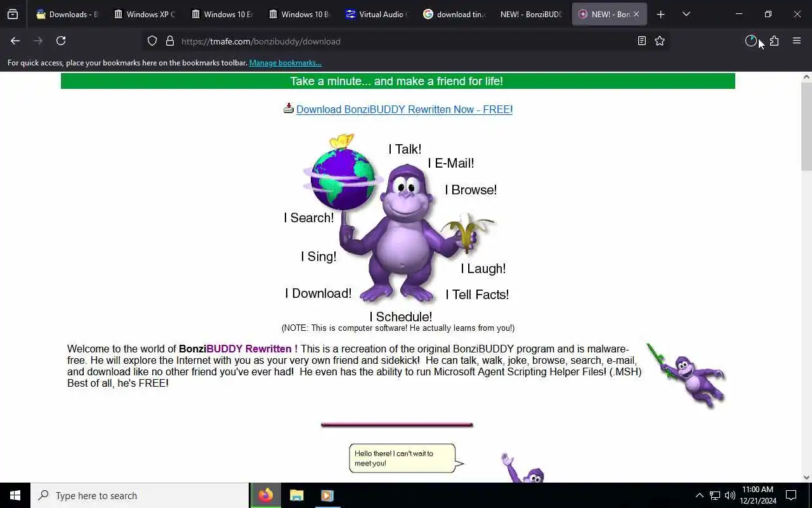Click 'I Talk!' text
The width and height of the screenshot is (812, 508).
pos(405,149)
